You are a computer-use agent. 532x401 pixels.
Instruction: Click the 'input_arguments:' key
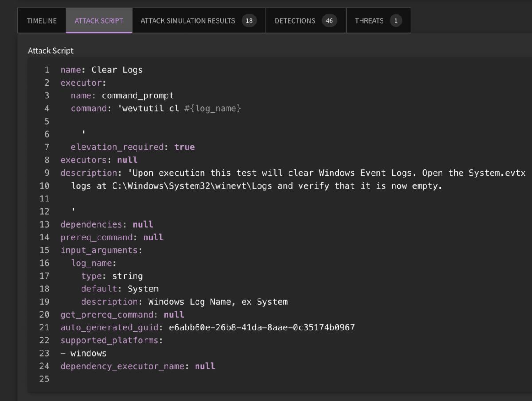102,250
